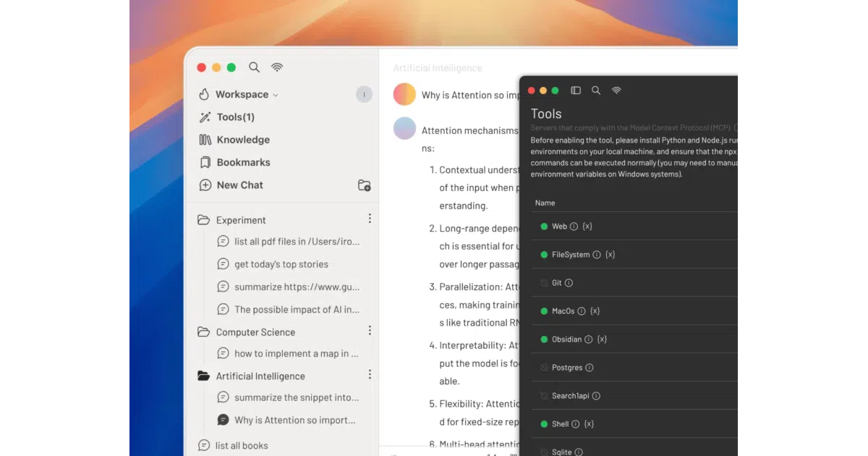Disable the Shell tool status toggle
The image size is (868, 456).
[x=544, y=424]
